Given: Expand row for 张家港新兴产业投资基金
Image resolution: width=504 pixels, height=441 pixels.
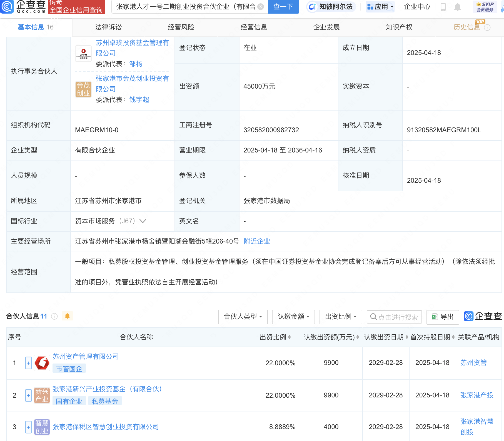Looking at the screenshot, I should coord(28,395).
